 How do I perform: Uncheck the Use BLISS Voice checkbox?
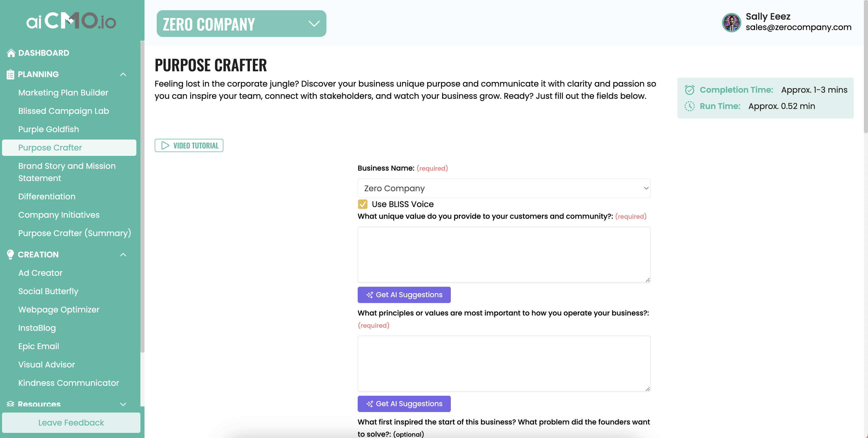click(x=363, y=204)
